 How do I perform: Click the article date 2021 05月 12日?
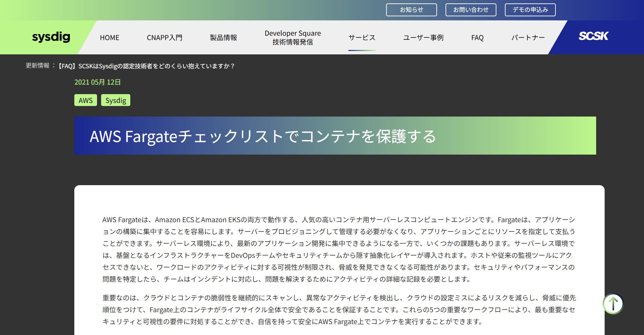pyautogui.click(x=98, y=82)
